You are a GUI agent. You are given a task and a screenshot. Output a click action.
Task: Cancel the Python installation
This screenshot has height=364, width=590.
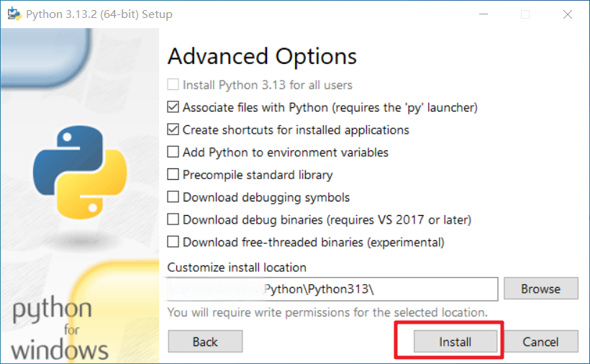pos(540,342)
